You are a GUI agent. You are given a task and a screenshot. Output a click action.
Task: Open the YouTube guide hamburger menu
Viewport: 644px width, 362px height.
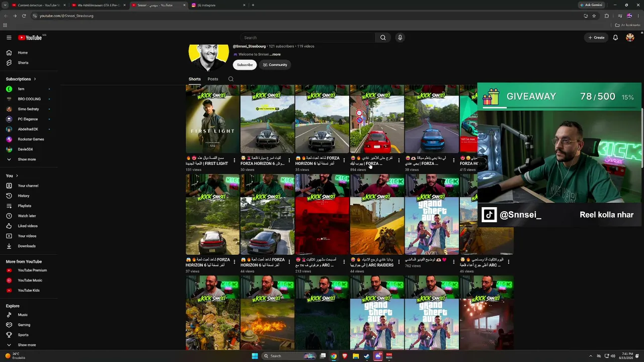[9, 38]
